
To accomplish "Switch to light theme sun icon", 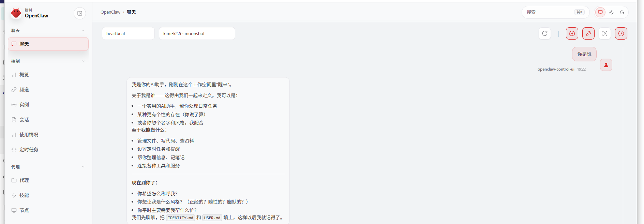I will click(x=611, y=12).
